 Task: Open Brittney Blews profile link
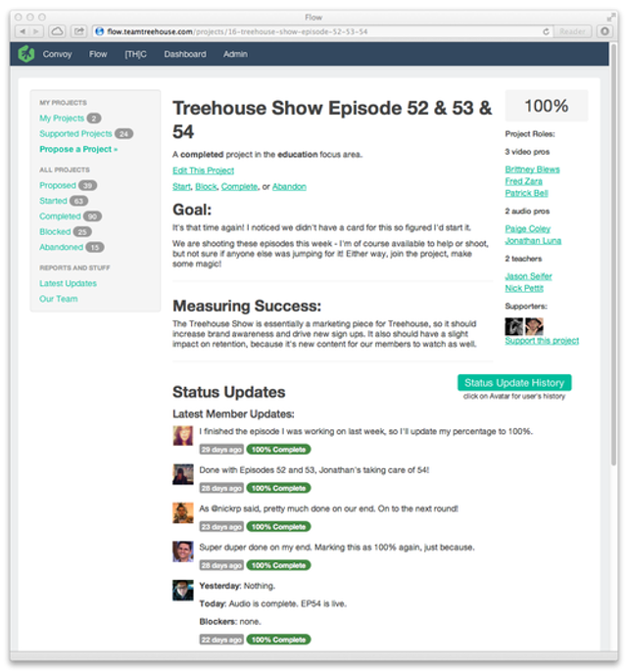(532, 169)
